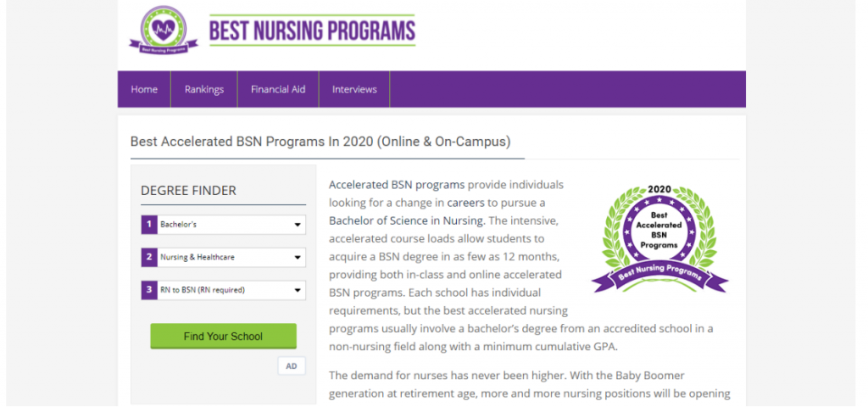Open the Interviews menu item
The width and height of the screenshot is (868, 407).
(354, 89)
